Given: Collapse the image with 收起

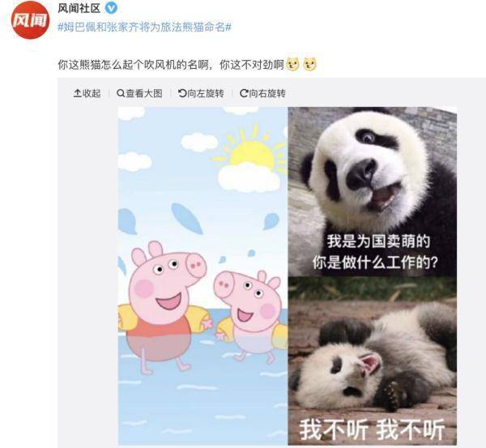Looking at the screenshot, I should point(87,93).
